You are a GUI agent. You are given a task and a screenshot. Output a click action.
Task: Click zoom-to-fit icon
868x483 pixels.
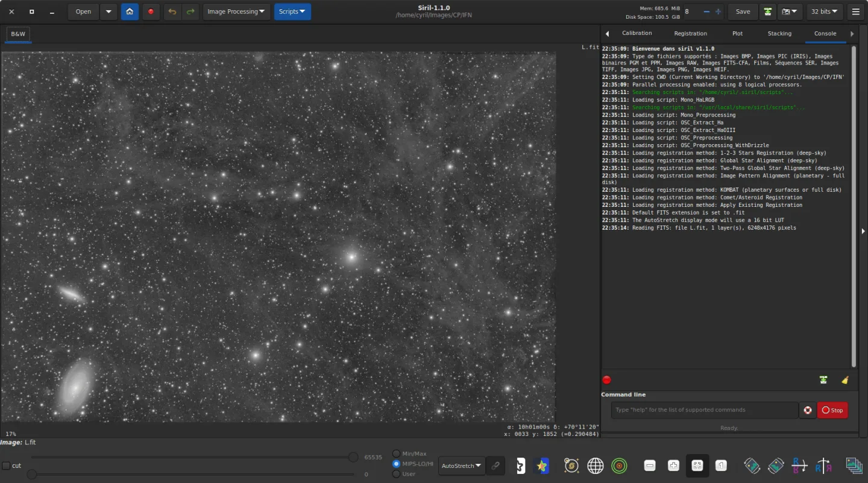pos(697,466)
